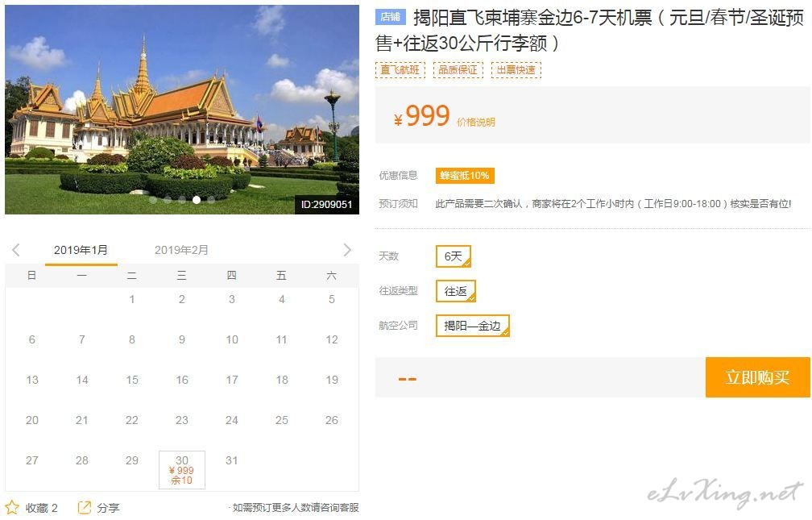812x520 pixels.
Task: Select the 往返 round-trip type option
Action: (456, 291)
